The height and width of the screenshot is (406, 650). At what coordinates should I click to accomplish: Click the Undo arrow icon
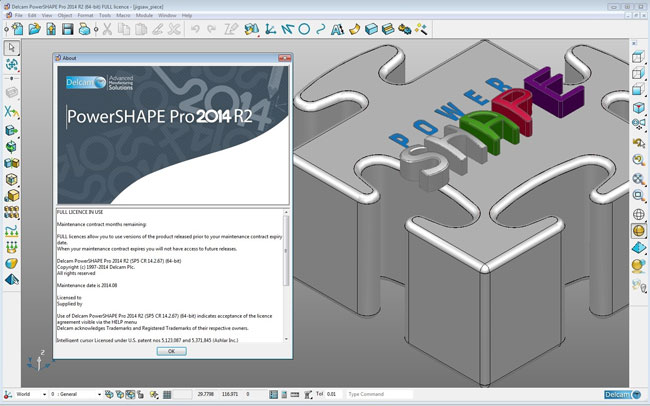point(195,29)
